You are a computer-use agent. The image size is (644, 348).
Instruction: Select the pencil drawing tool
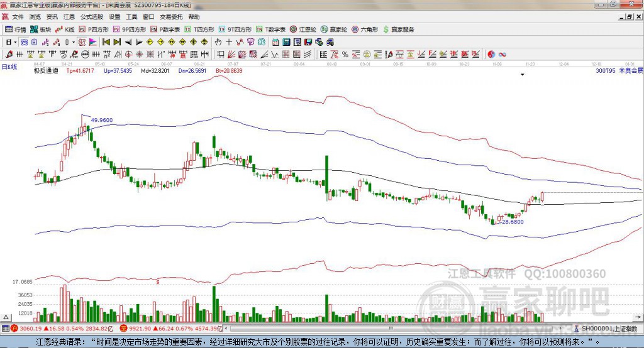click(10, 54)
